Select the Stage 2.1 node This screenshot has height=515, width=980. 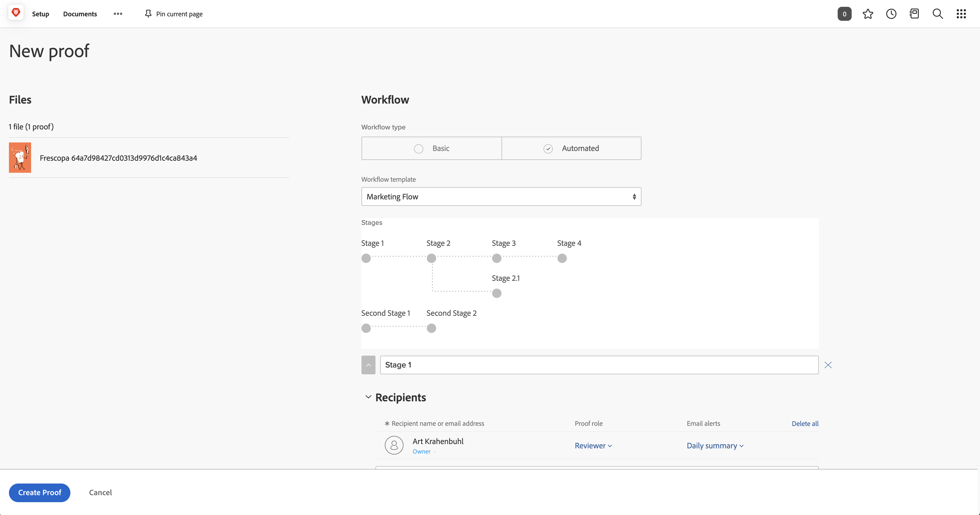[496, 293]
